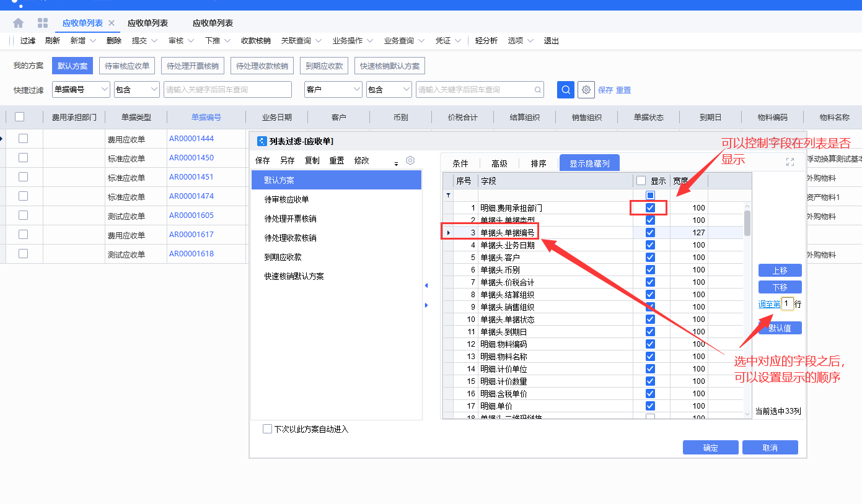Viewport: 862px width, 504px height.
Task: Click the filter-row funnel icon in field grid
Action: point(449,195)
